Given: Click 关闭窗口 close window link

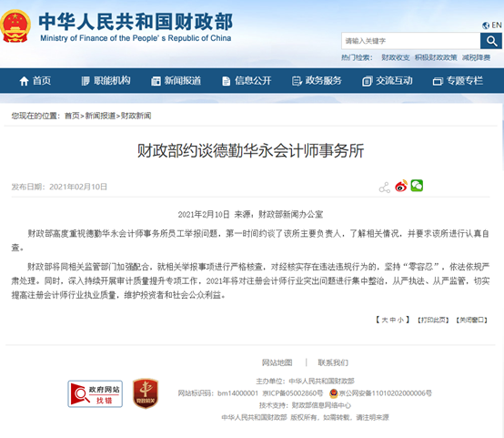Looking at the screenshot, I should pos(471,320).
